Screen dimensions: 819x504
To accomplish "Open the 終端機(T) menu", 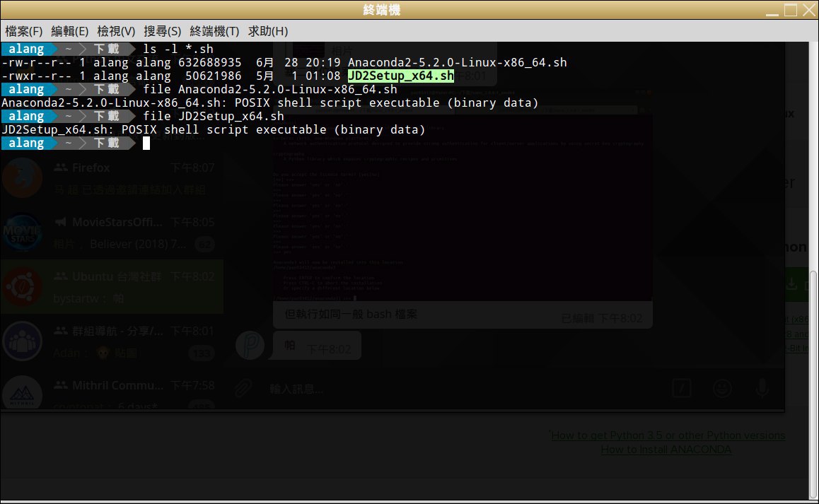I will point(214,31).
